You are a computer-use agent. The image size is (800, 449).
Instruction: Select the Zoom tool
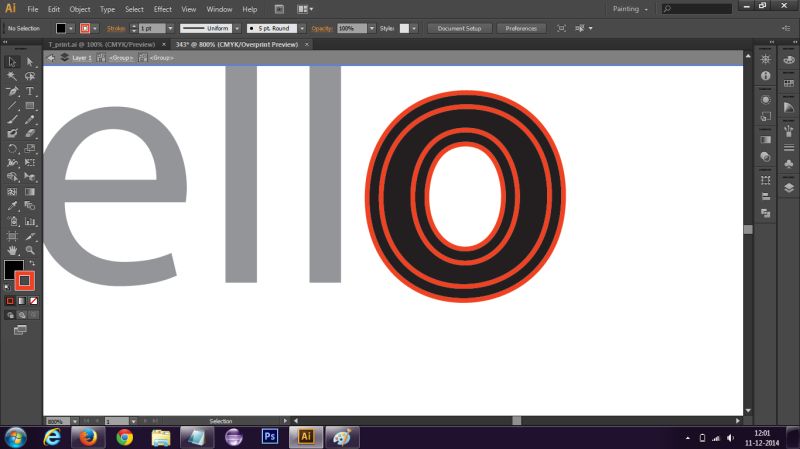[30, 251]
